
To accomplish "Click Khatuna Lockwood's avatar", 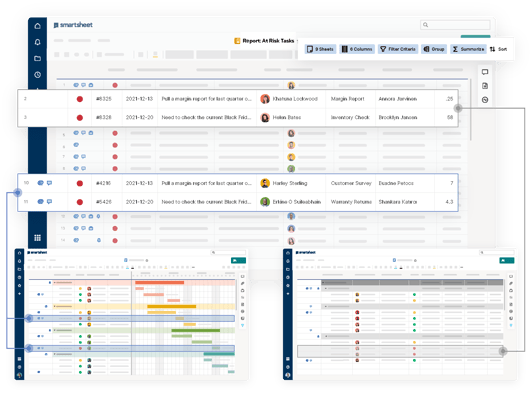I will [x=265, y=99].
